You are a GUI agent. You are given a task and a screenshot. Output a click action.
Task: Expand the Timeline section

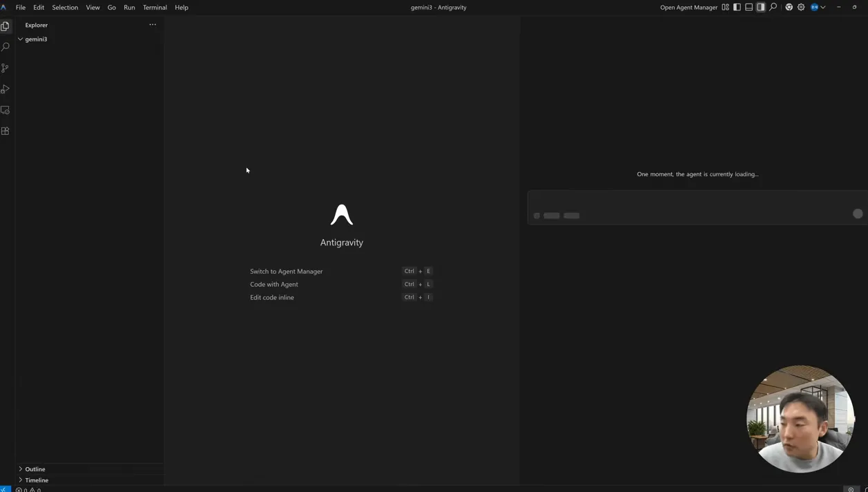coord(90,480)
